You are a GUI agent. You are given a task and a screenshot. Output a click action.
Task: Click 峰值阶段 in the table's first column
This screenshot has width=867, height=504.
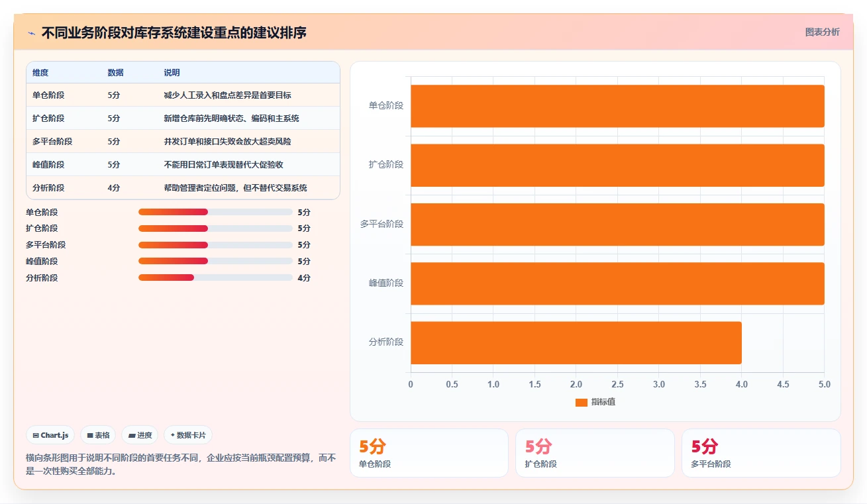[48, 165]
